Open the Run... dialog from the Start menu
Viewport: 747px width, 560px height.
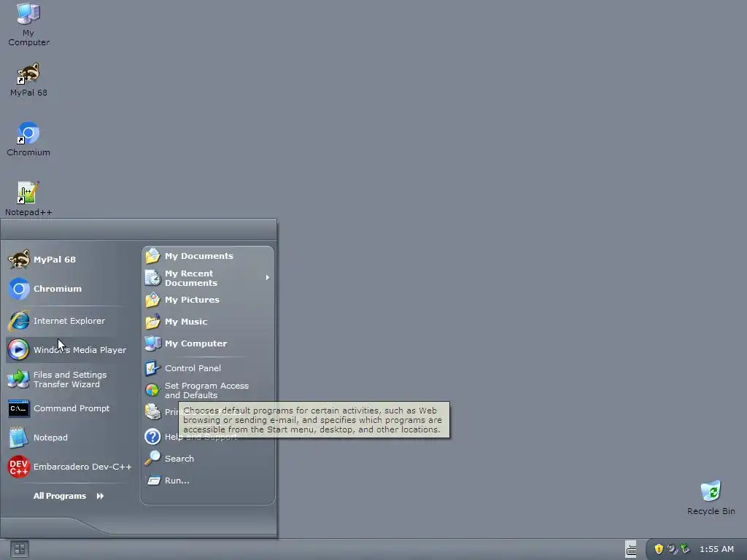[208, 481]
